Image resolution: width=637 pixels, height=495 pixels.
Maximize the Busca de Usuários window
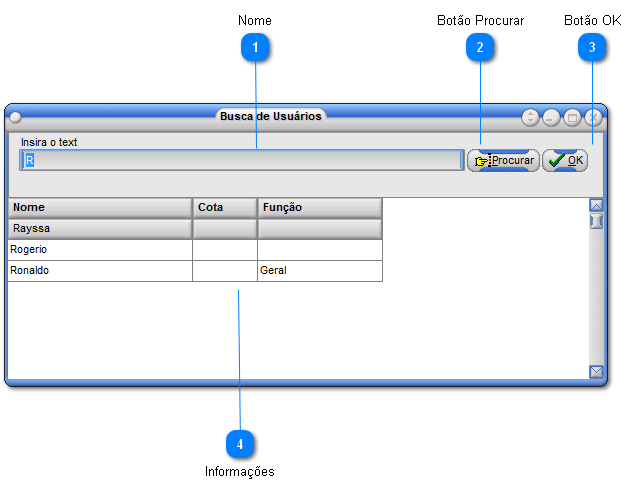coord(572,118)
